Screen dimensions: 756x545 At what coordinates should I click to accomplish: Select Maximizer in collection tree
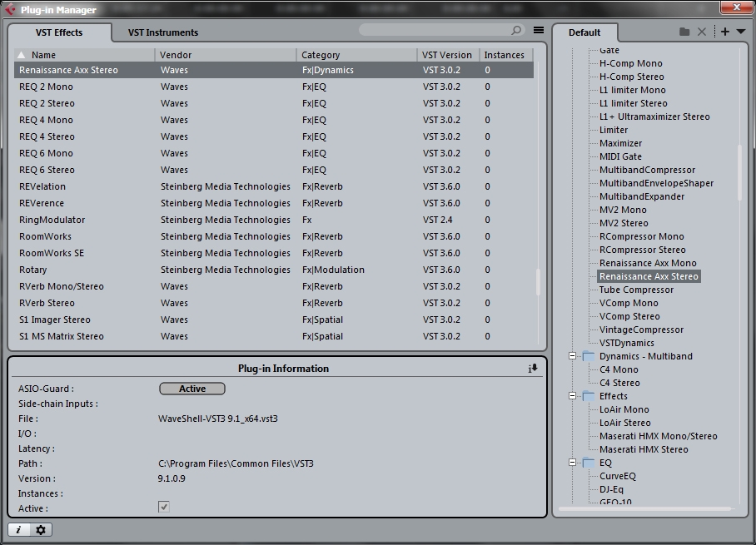620,143
